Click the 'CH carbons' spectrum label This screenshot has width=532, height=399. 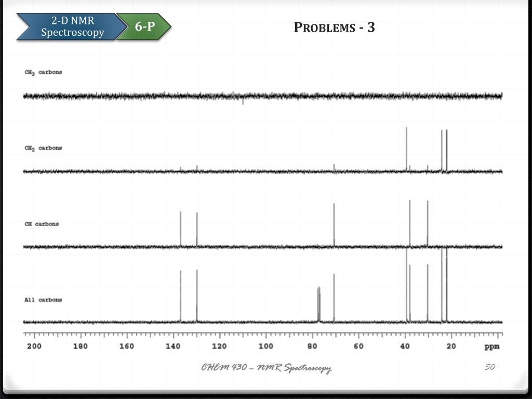click(42, 224)
